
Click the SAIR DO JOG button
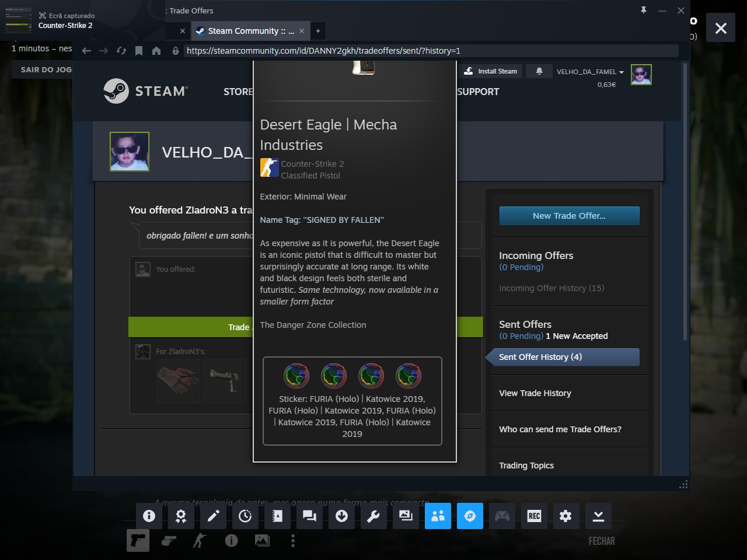[x=46, y=69]
